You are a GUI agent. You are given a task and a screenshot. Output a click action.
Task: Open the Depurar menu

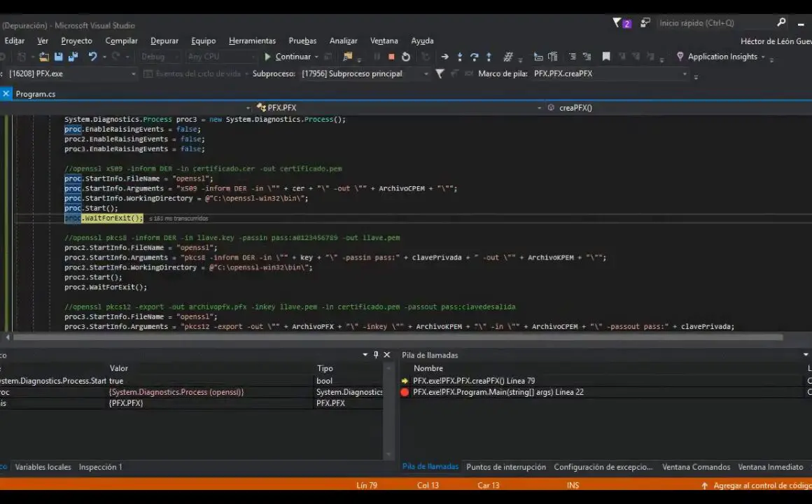[164, 41]
